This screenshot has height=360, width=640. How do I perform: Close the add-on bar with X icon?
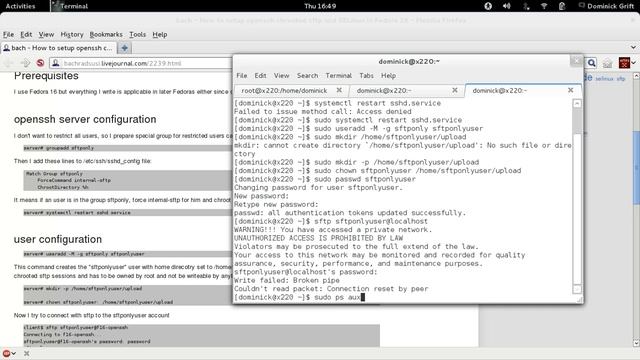[x=27, y=353]
